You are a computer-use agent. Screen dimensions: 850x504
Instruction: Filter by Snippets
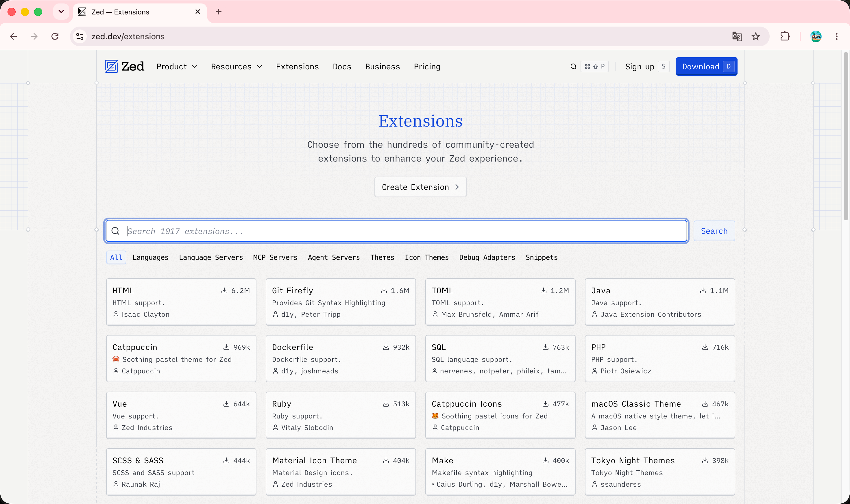click(542, 257)
